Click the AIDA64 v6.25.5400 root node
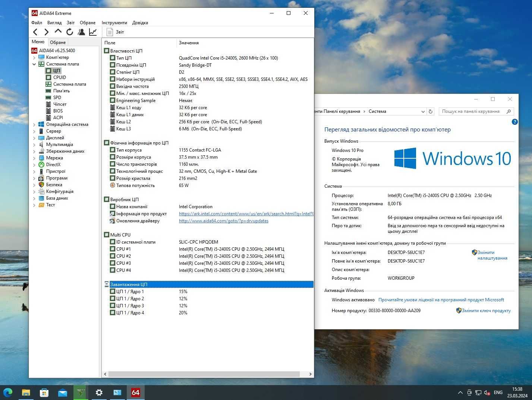 [57, 51]
